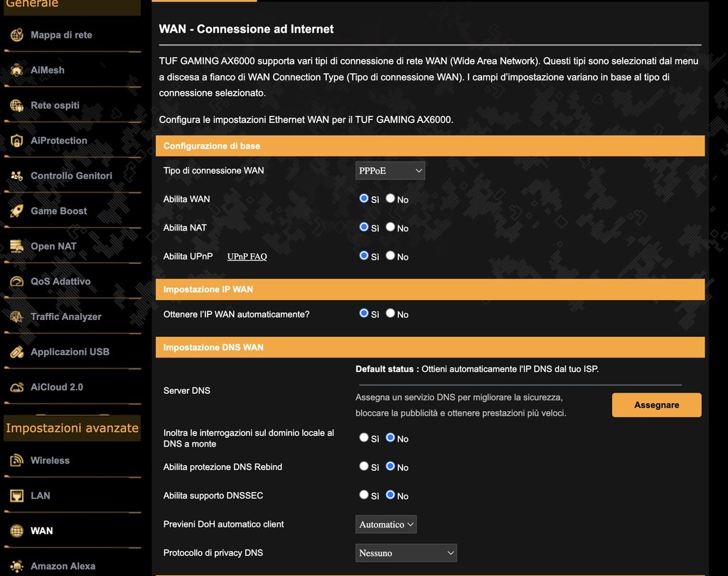
Task: Open Game Boost rocket icon
Action: [17, 211]
